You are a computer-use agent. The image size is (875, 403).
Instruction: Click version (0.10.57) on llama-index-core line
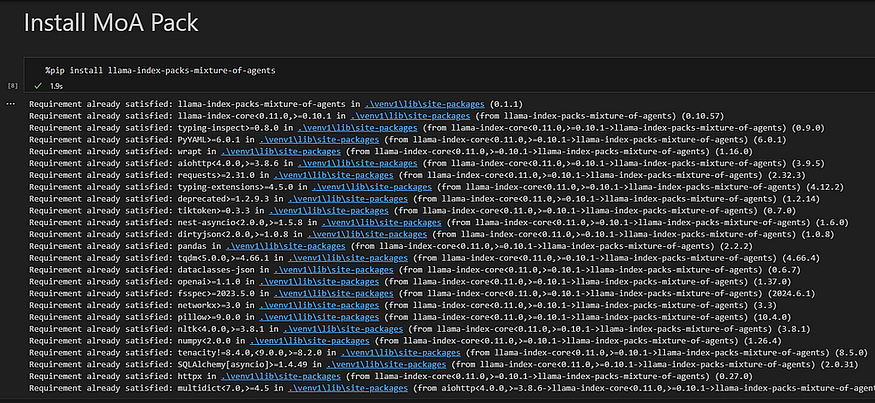[x=705, y=116]
